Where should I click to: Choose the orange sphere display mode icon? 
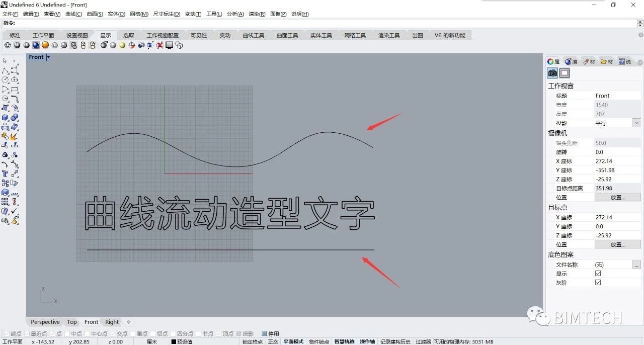coord(45,45)
